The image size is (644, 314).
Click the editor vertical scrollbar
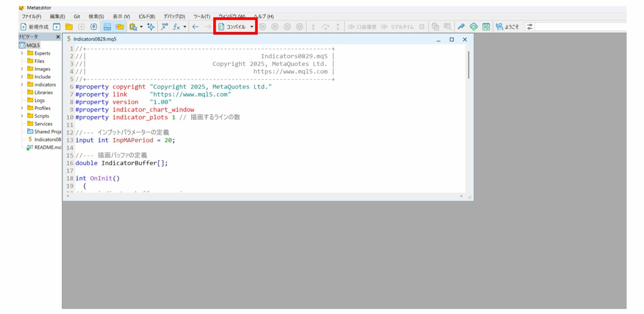click(468, 66)
